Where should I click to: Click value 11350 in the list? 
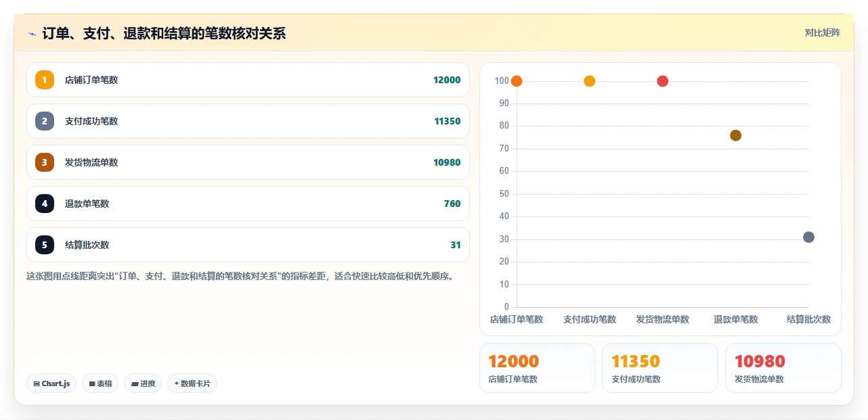pos(448,121)
